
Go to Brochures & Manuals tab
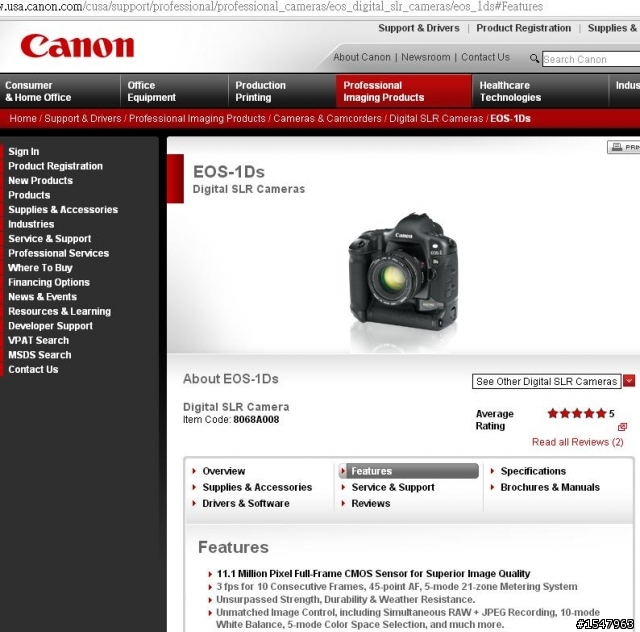click(550, 487)
